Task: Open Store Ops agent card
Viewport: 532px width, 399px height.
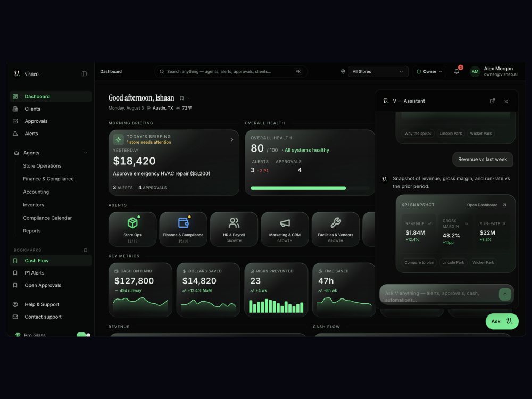Action: [x=132, y=229]
